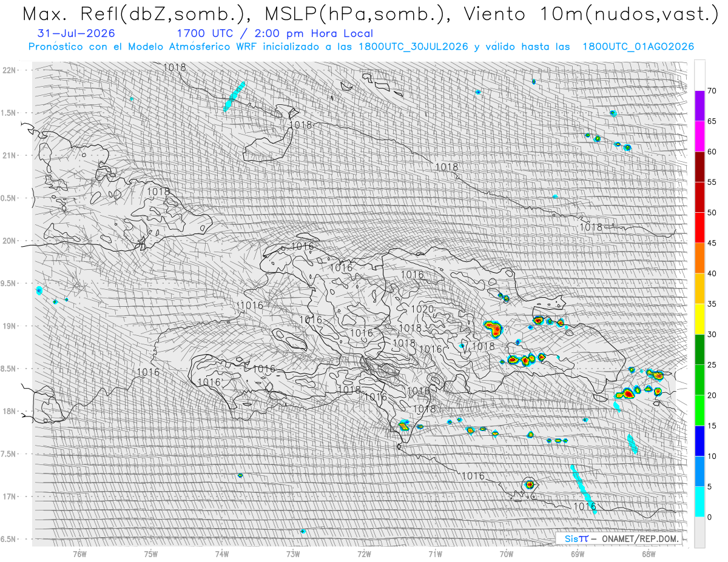Click the '73W' longitude axis label
728x562 pixels.
coord(293,553)
